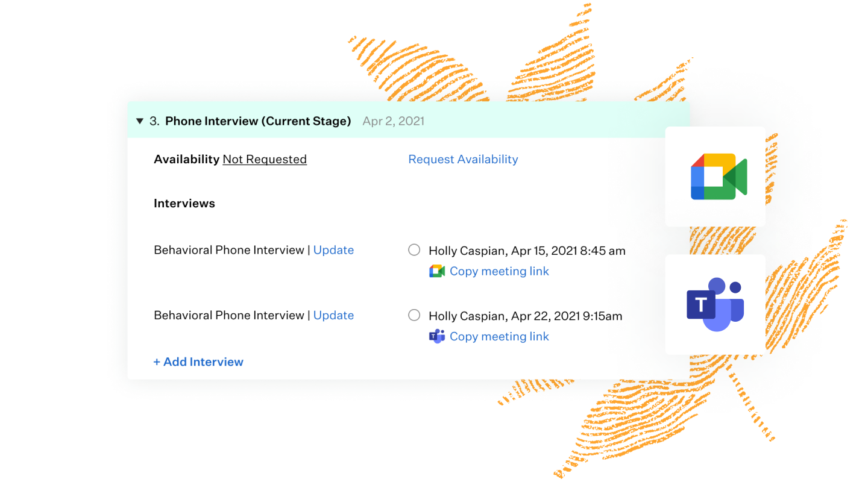Click Update for the Apr 22 interview
Screen dimensions: 868x482
(333, 315)
